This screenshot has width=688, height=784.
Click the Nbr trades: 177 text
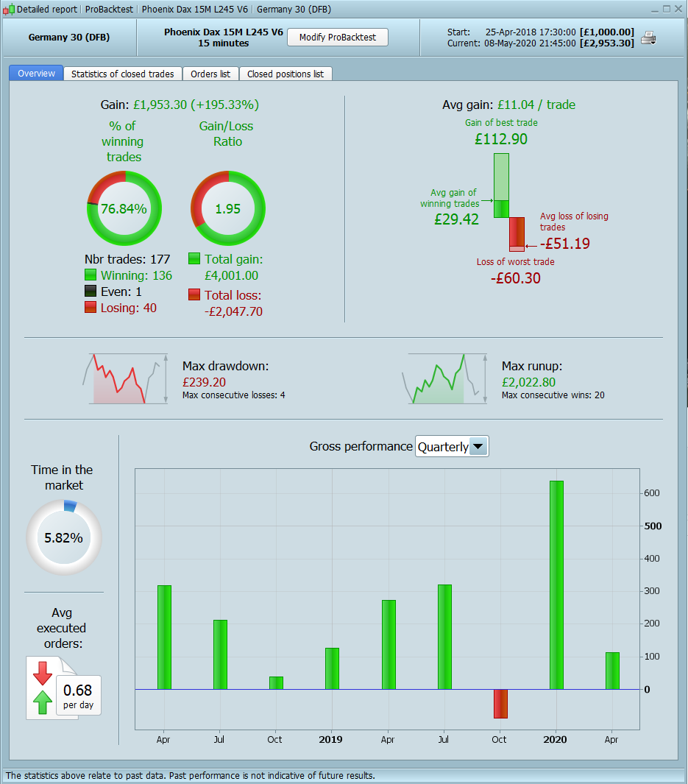127,259
